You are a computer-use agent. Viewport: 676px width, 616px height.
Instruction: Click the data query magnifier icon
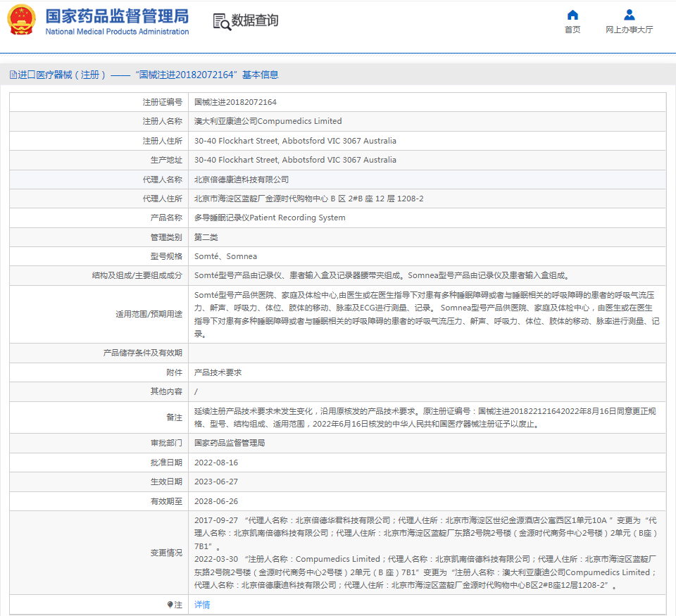pos(221,21)
